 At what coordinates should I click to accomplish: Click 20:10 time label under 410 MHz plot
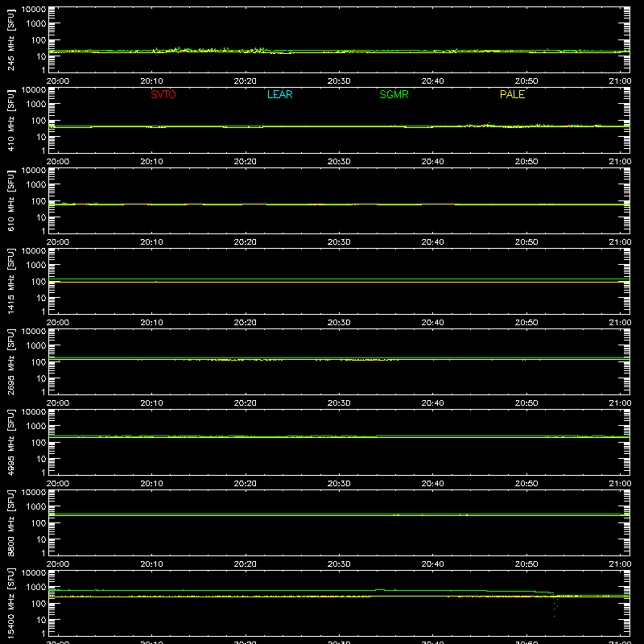click(x=151, y=162)
